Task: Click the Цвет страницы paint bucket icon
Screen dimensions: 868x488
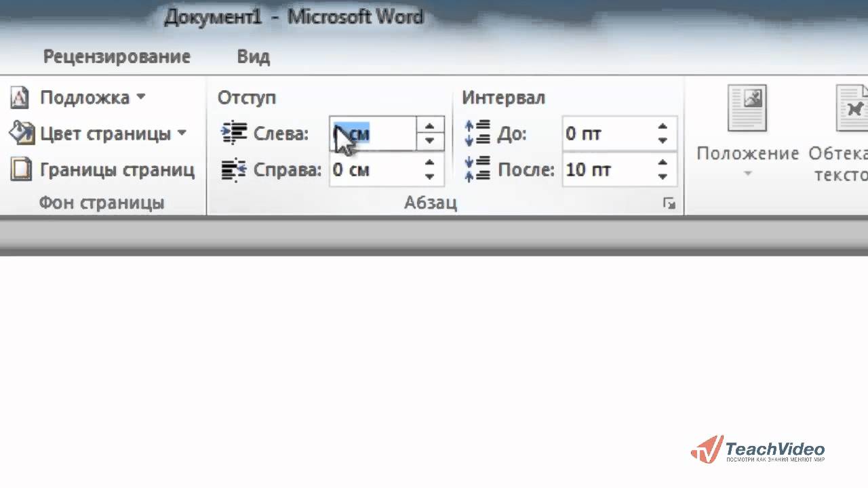Action: (21, 133)
